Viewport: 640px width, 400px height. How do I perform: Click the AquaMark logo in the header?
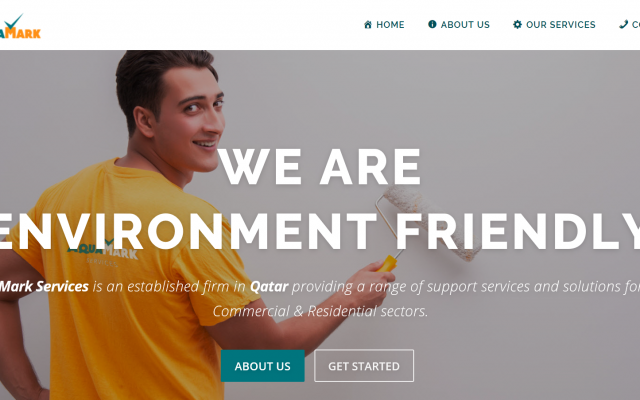(x=20, y=27)
